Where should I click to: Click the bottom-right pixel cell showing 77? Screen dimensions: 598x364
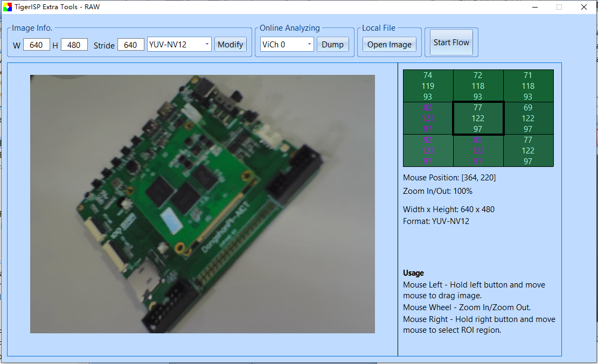[x=528, y=151]
